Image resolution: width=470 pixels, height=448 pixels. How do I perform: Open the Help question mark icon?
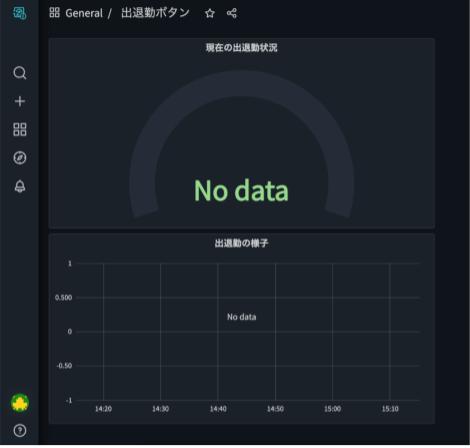(x=20, y=431)
